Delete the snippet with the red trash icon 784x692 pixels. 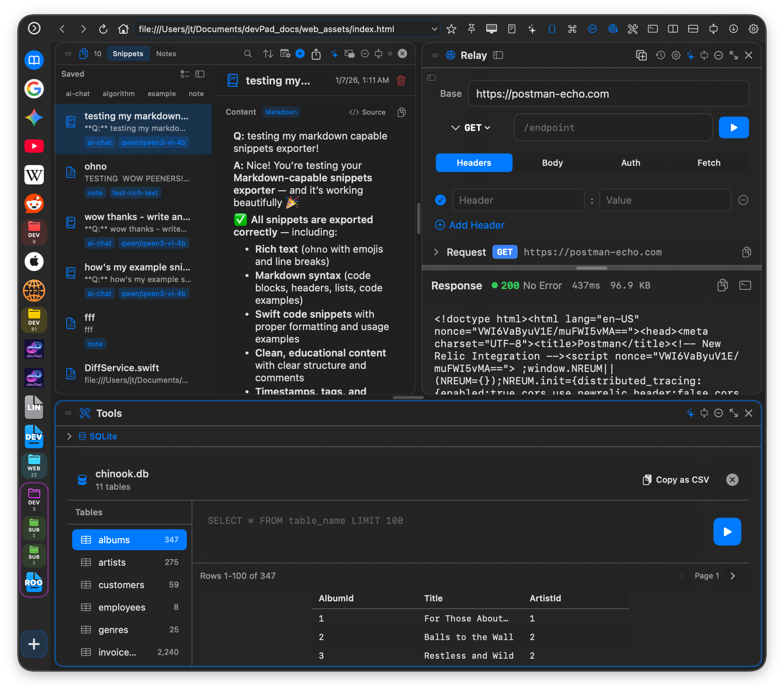401,81
